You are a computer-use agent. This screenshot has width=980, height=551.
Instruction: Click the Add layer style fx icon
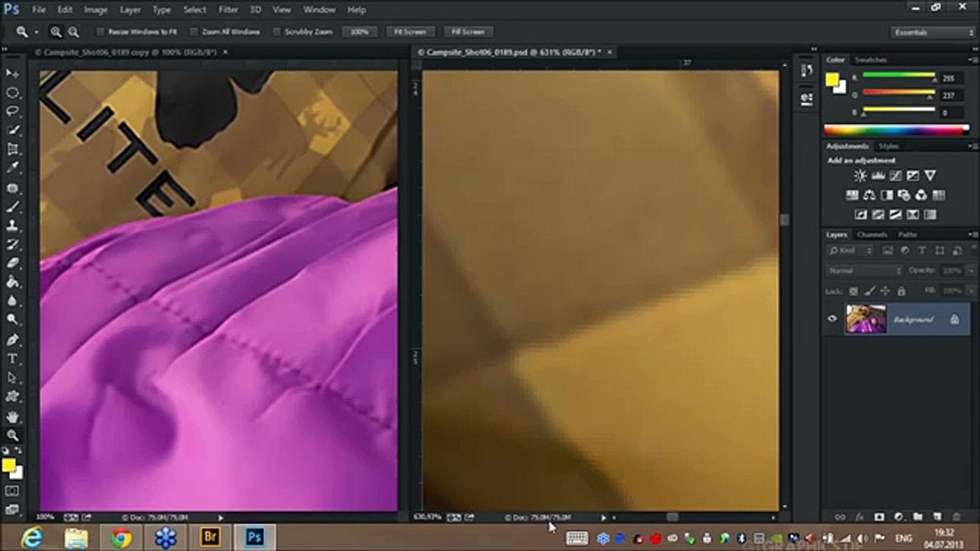tap(859, 517)
